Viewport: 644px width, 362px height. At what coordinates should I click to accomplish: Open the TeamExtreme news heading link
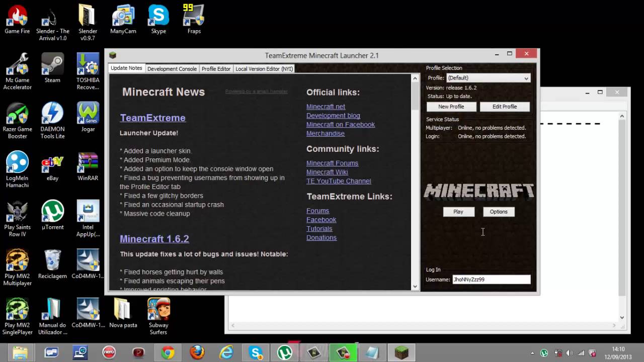point(152,118)
